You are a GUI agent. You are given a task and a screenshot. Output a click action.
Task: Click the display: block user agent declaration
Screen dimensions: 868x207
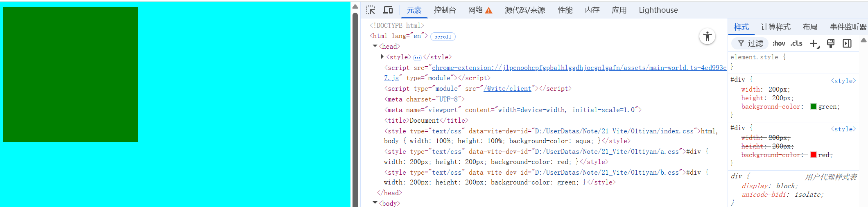[770, 186]
